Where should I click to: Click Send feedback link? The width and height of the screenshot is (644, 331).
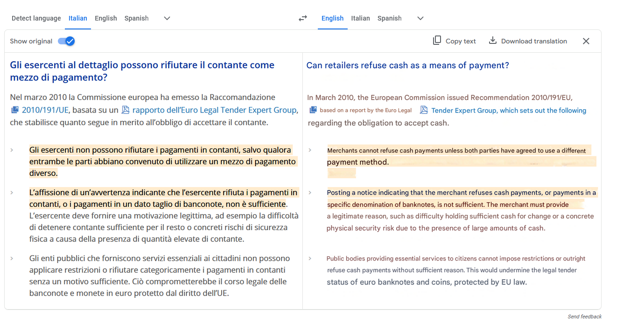tap(584, 317)
